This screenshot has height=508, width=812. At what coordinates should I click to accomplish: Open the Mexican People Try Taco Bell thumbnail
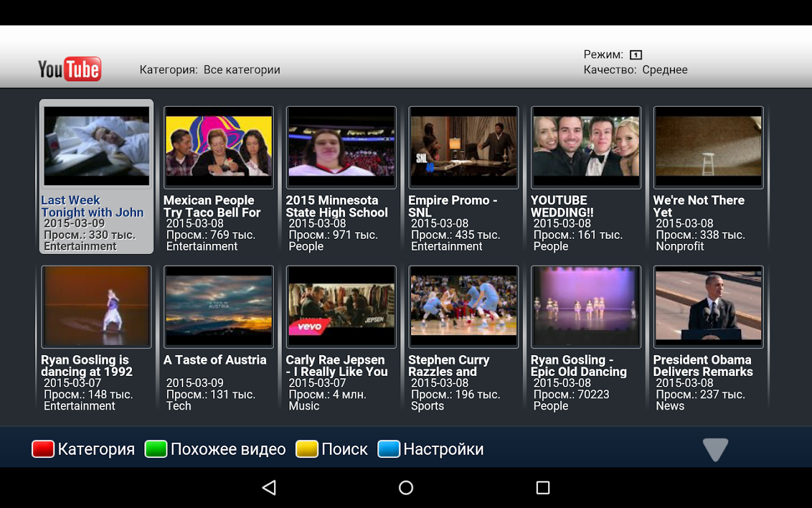219,147
